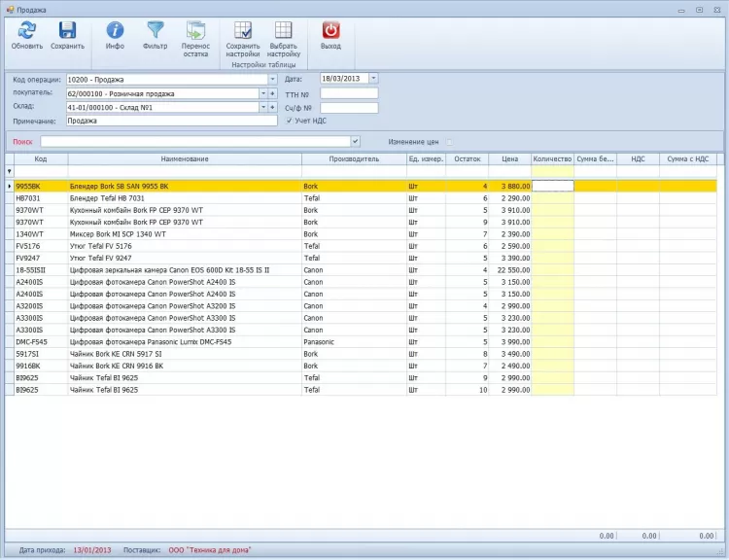This screenshot has height=560, width=729.
Task: Click the Перенос остатка icon
Action: (x=195, y=30)
